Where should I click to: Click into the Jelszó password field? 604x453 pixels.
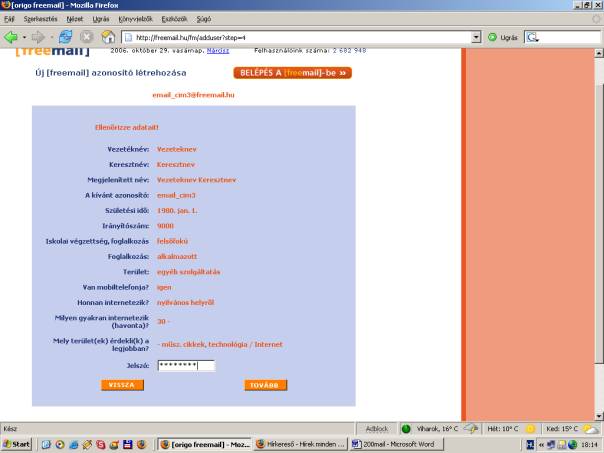click(x=185, y=366)
